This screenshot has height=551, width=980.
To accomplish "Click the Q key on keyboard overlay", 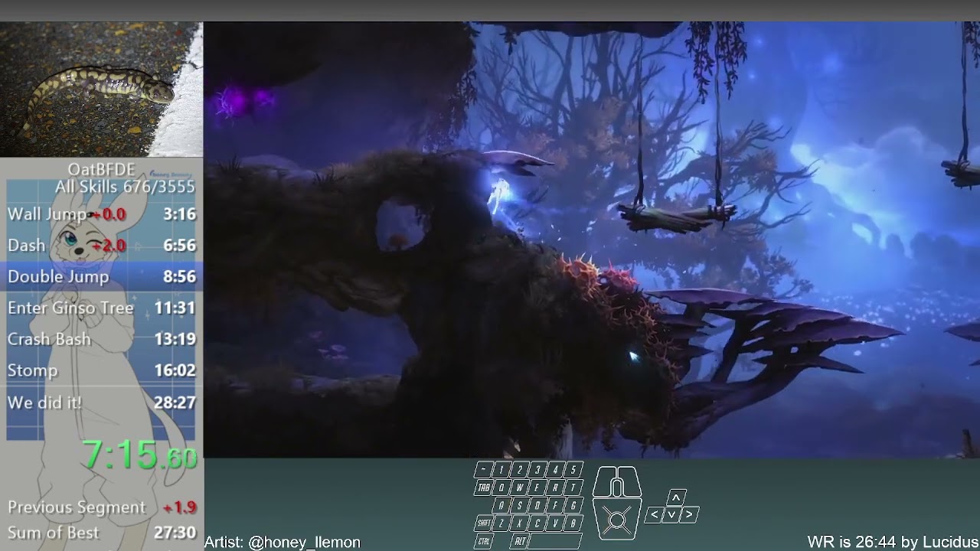I will tap(501, 487).
